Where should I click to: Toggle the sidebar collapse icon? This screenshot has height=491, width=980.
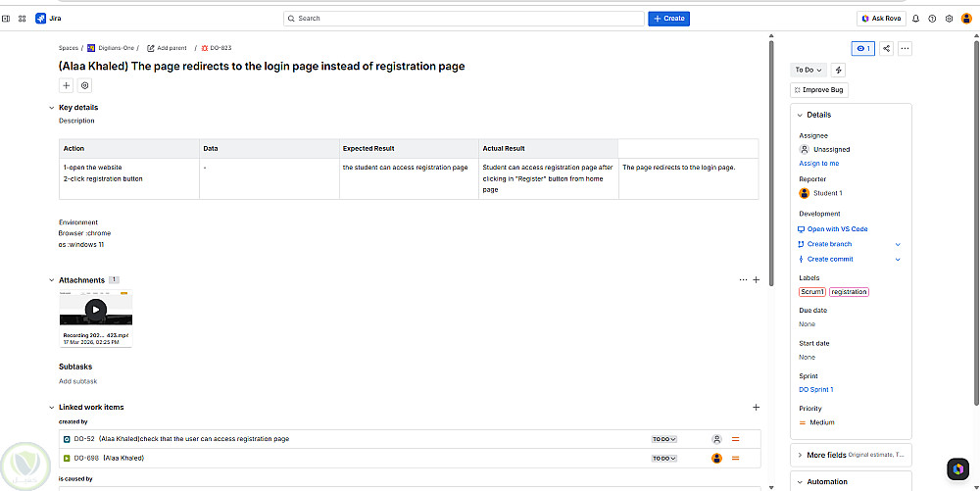click(7, 19)
